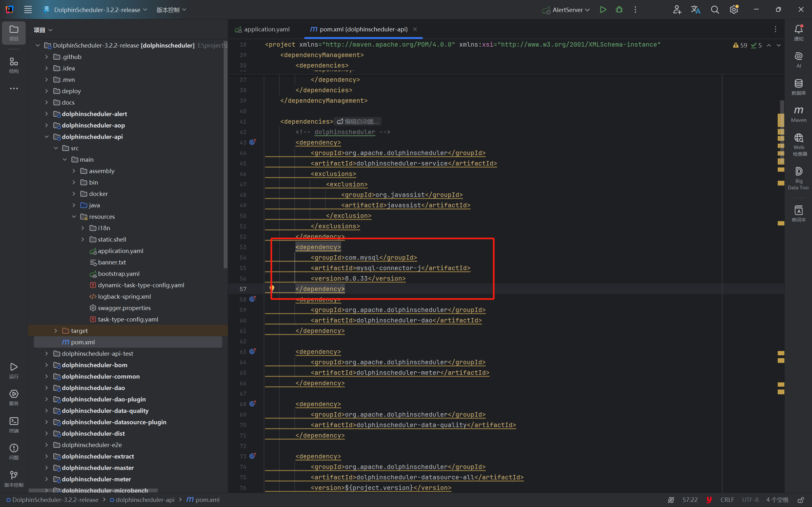Viewport: 812px width, 507px height.
Task: Open Search Everywhere magnifier
Action: (715, 10)
